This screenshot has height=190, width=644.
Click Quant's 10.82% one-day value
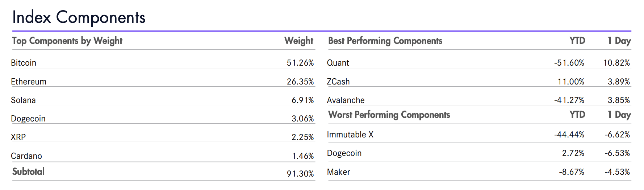click(616, 63)
